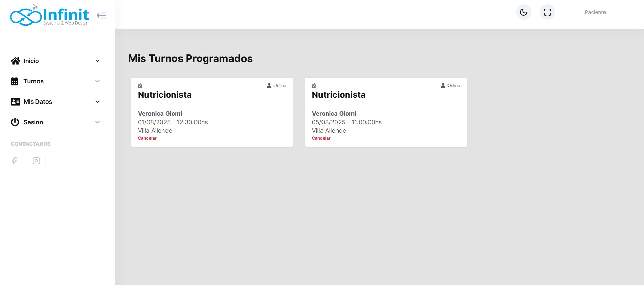Expand the Sesion menu chevron
This screenshot has width=644, height=285.
click(x=97, y=122)
